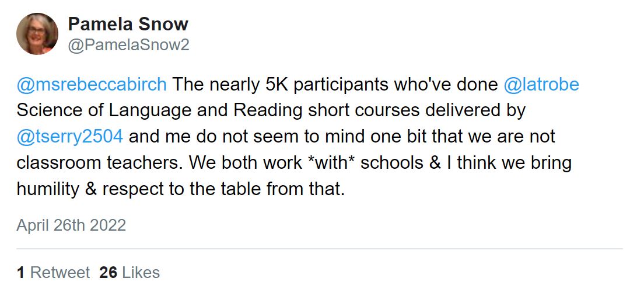Screen dimensions: 644x285
Task: Open the @msrebeccabirch mention
Action: click(92, 85)
